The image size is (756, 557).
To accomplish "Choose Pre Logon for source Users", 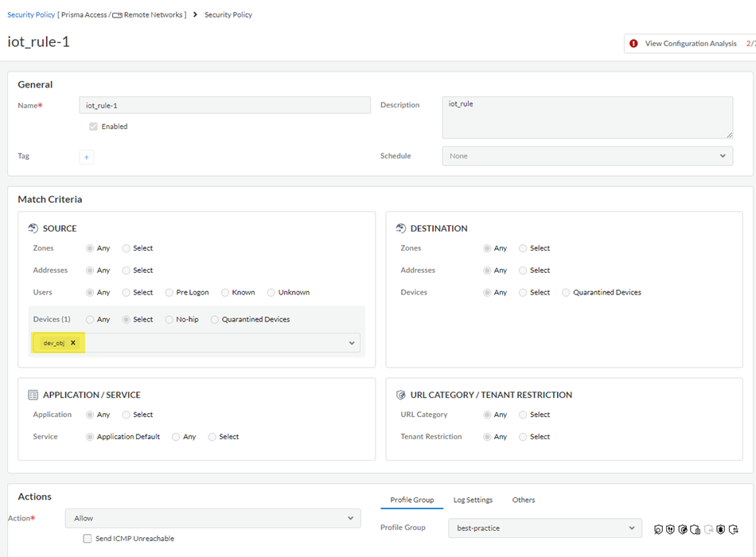I will click(x=170, y=293).
